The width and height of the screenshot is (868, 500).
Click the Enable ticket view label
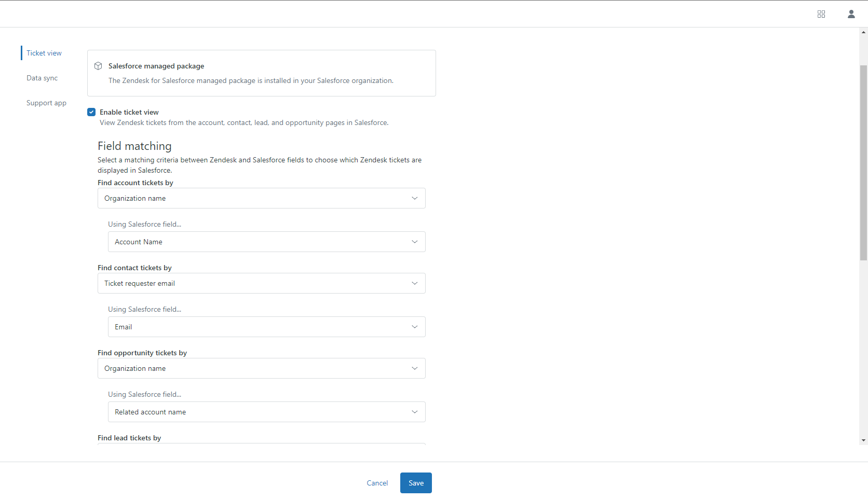pyautogui.click(x=129, y=112)
